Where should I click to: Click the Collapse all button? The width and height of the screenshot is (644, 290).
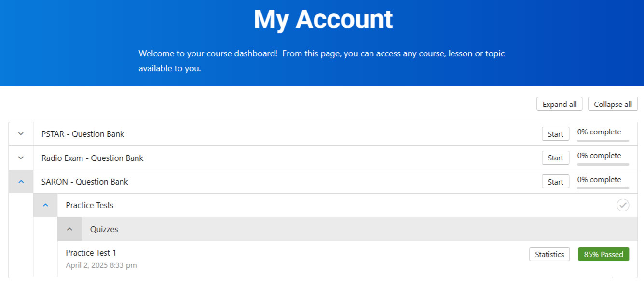pyautogui.click(x=613, y=104)
